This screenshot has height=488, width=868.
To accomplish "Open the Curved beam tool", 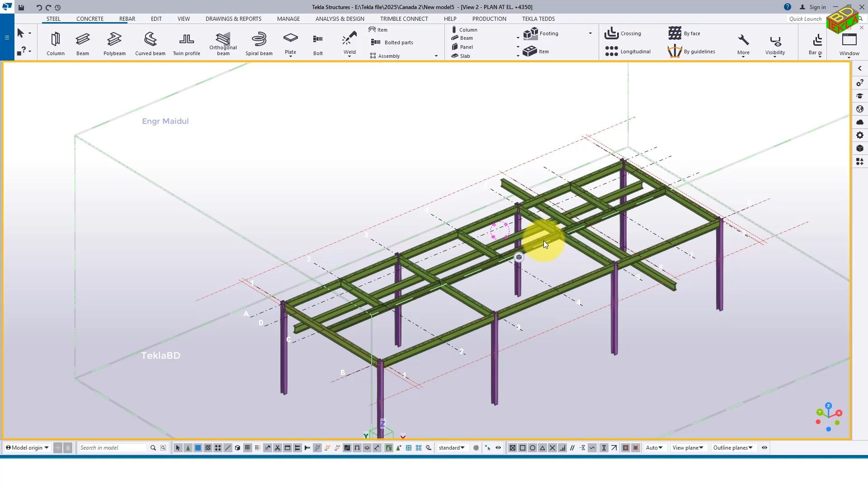I will click(x=150, y=43).
